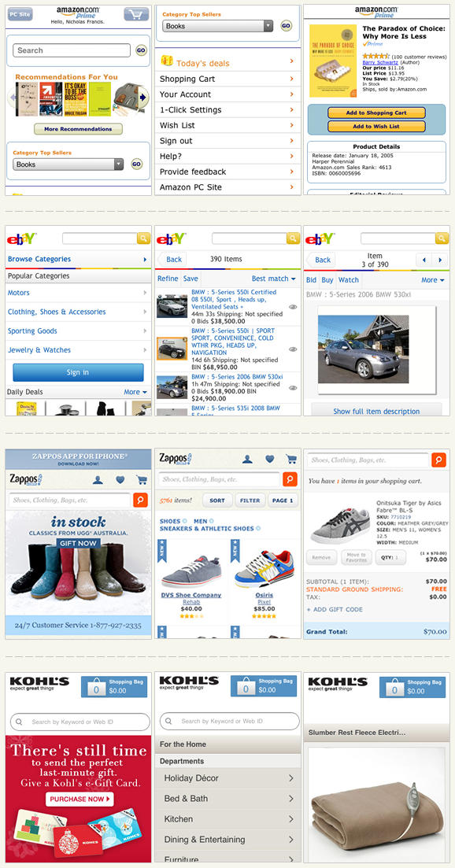
Task: Go to previous eBay item with left arrow
Action: 424,260
